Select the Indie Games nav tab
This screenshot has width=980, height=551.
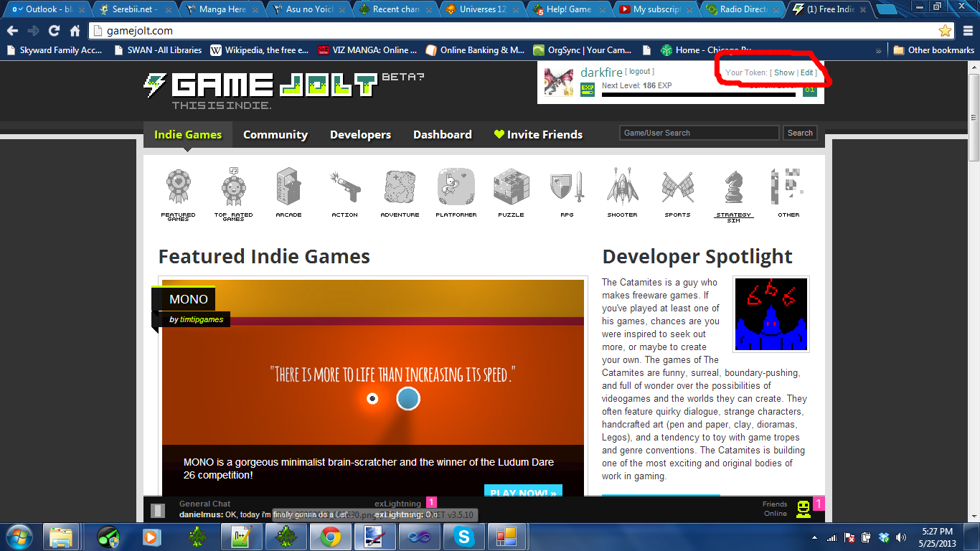pyautogui.click(x=188, y=135)
